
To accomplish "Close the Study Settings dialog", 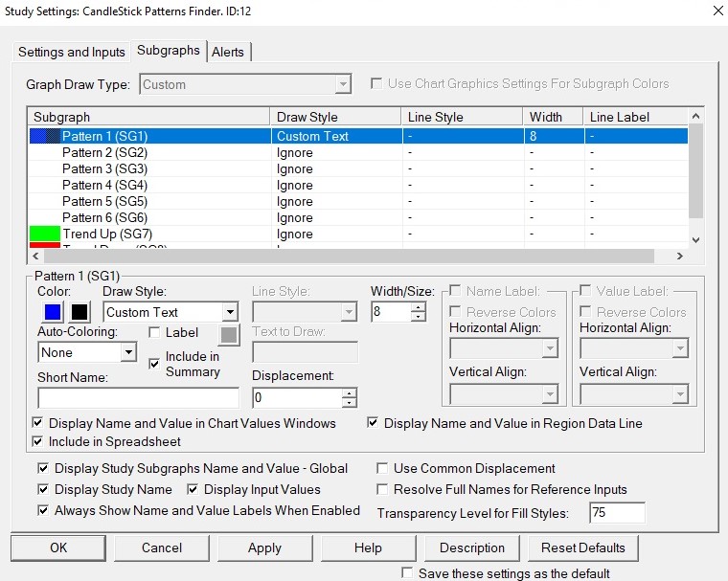I will click(718, 11).
